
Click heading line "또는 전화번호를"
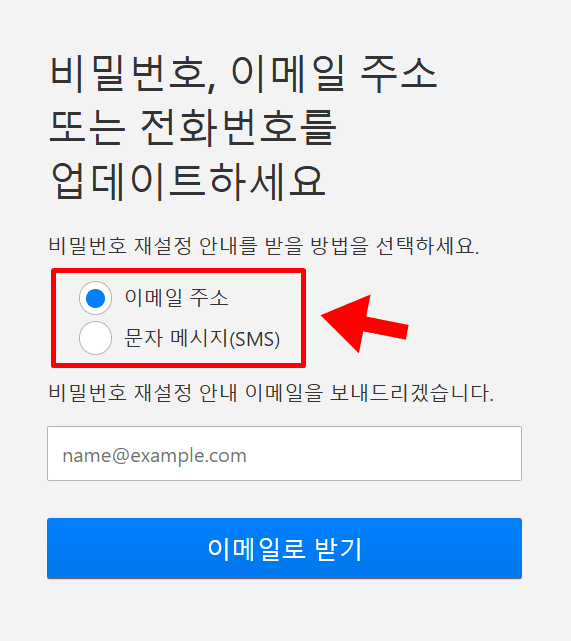[193, 128]
